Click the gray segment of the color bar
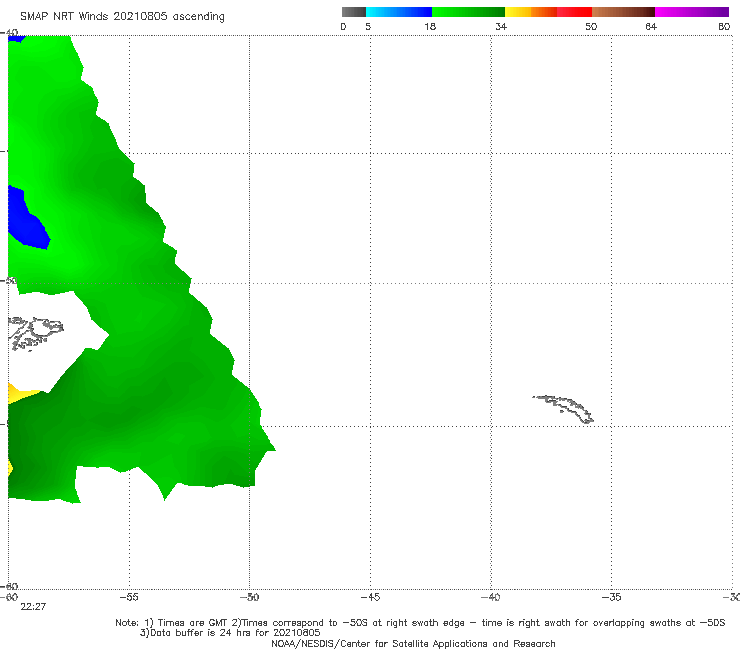740x650 pixels. coord(353,12)
